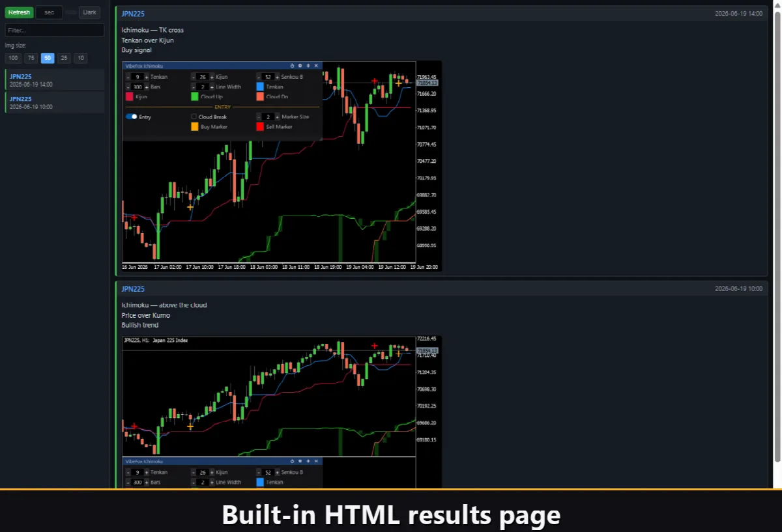Increase Marker Size with plus button
Viewport: 782px width, 532px height.
tap(277, 117)
